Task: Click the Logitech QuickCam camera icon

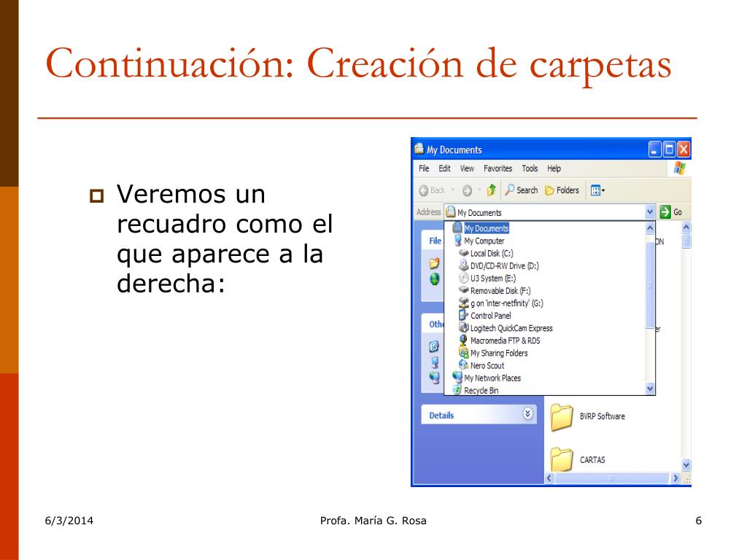Action: pyautogui.click(x=463, y=327)
